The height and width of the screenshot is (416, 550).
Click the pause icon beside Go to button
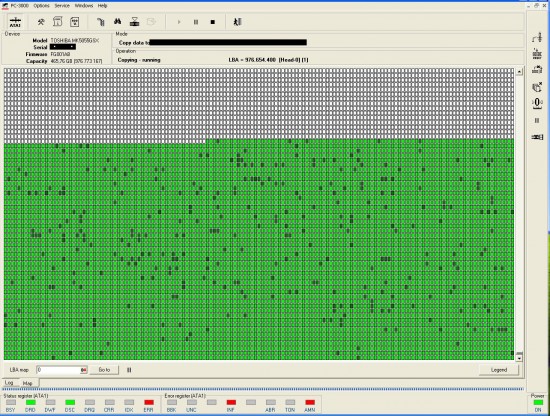point(129,370)
